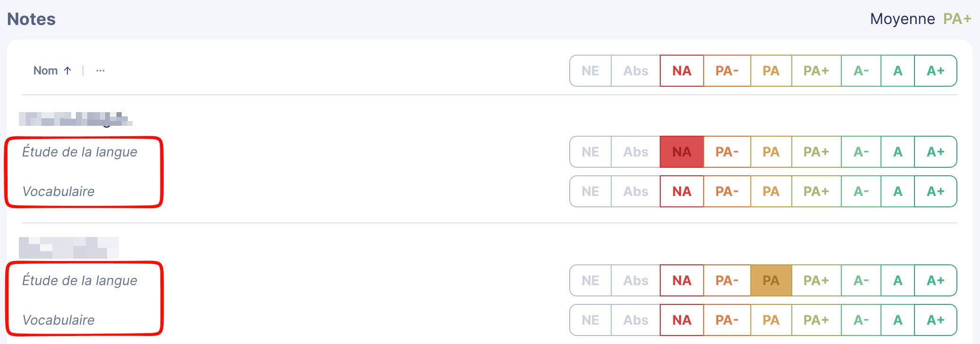Choose A- for first student's Vocabulaire
Image resolution: width=980 pixels, height=344 pixels.
click(861, 191)
